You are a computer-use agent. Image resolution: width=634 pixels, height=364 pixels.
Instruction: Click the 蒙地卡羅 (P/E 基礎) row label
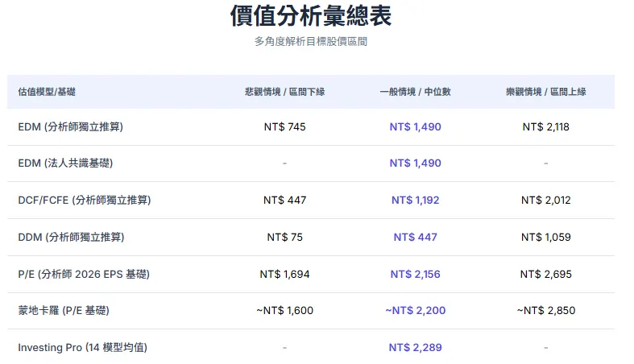(64, 310)
